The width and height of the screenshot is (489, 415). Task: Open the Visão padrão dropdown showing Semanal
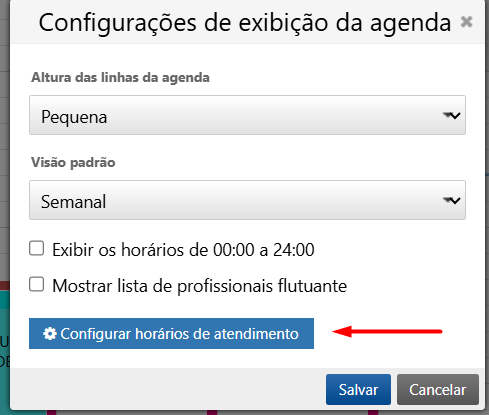[x=247, y=200]
